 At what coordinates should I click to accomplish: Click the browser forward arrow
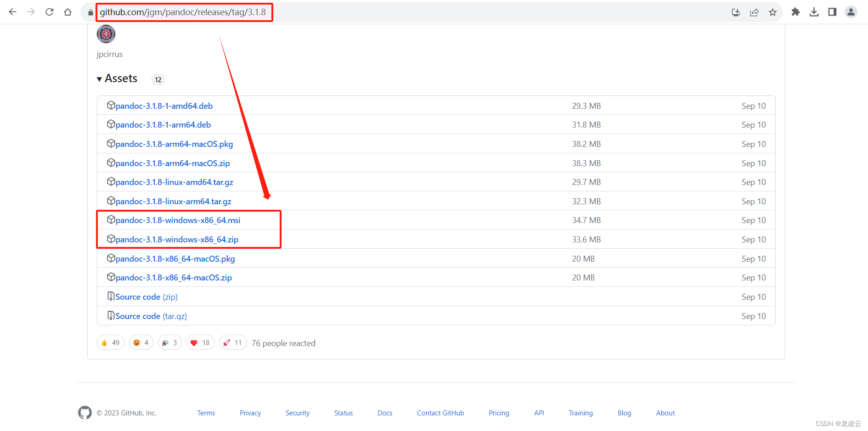pos(31,12)
